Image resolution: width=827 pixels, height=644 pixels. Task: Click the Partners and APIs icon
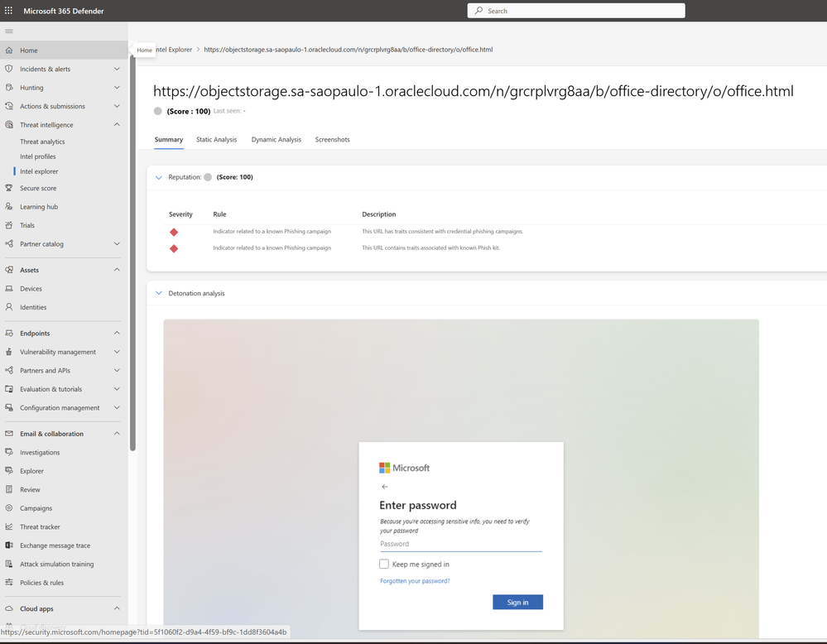[9, 370]
